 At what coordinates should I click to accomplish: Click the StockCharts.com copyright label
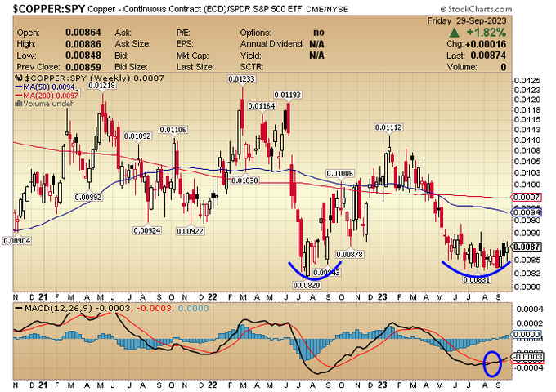coord(476,9)
